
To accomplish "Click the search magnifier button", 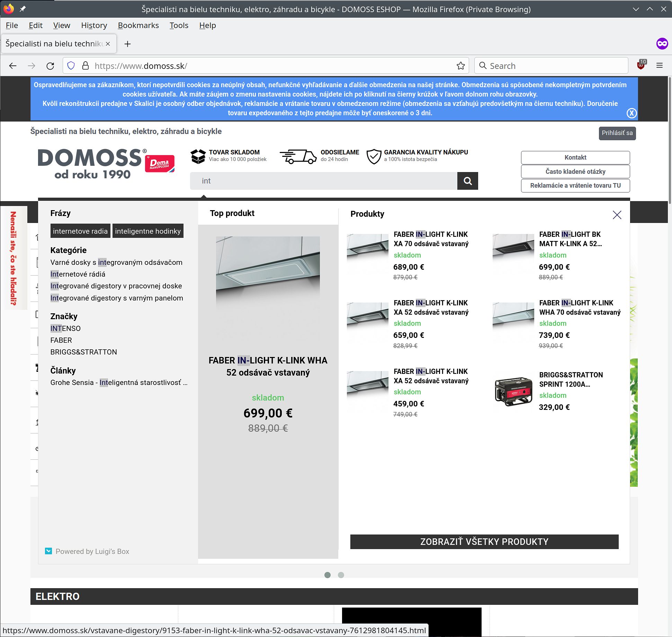I will tap(467, 181).
